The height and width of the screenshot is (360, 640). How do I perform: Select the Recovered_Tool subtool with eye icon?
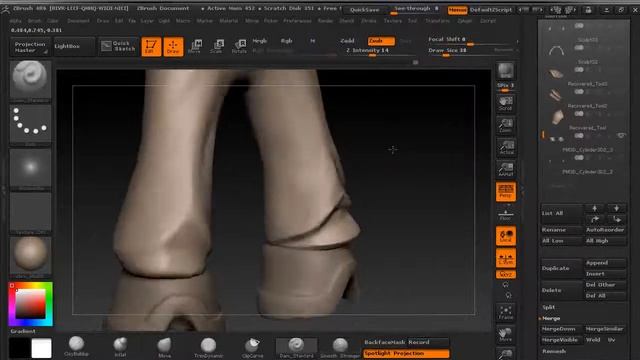(x=585, y=132)
